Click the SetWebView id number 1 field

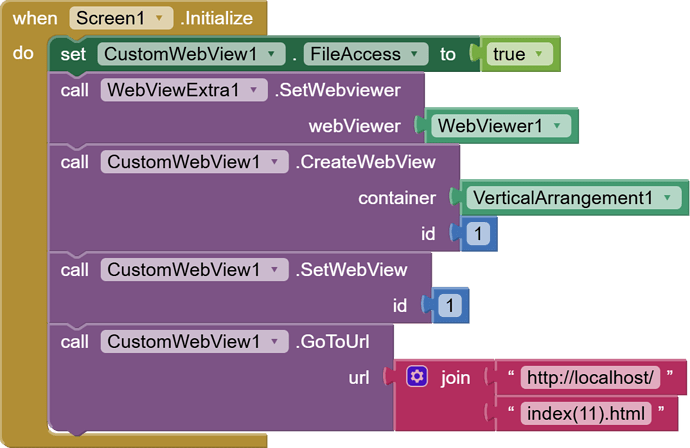(x=450, y=305)
